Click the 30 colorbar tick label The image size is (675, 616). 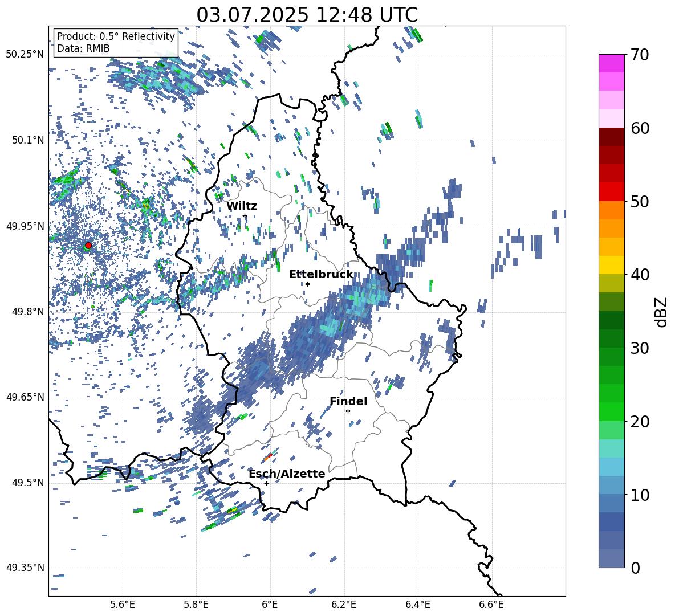coord(640,348)
